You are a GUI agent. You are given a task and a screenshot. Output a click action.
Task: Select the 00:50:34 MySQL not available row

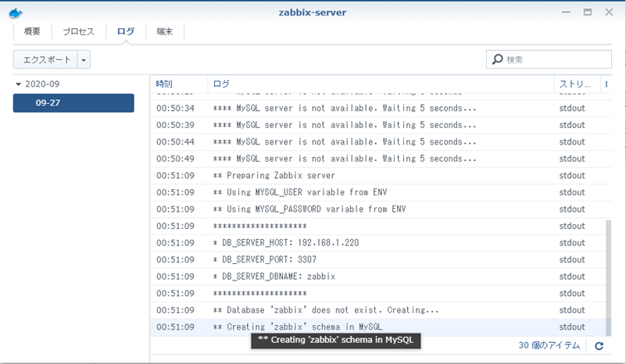point(381,108)
